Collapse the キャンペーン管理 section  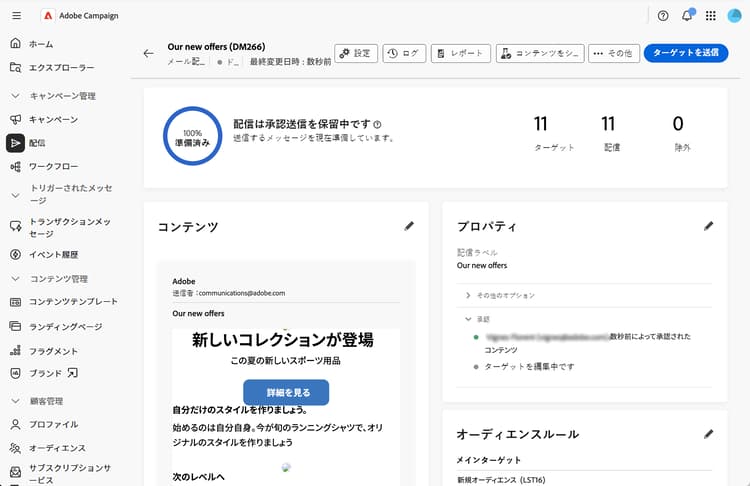coord(15,96)
